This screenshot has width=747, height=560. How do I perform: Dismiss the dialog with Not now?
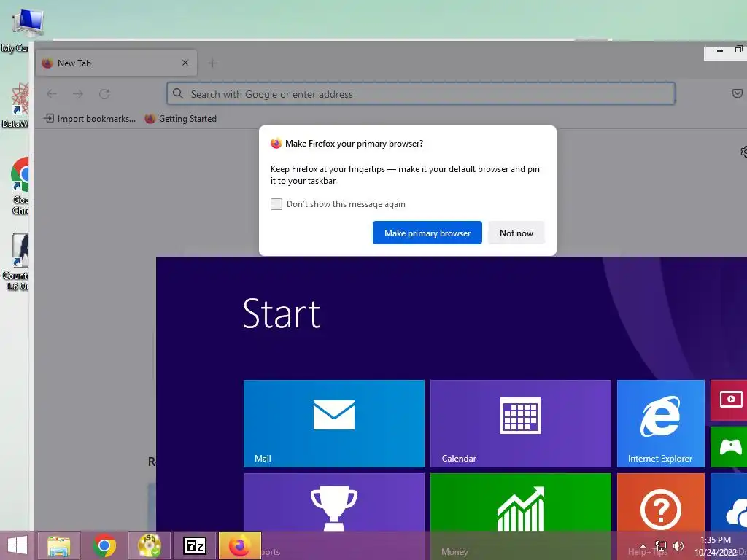[516, 233]
